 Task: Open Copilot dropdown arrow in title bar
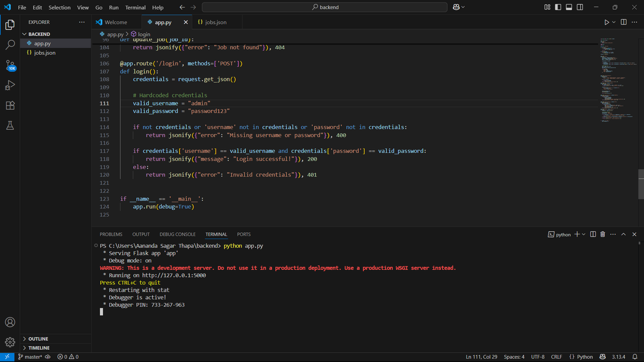pyautogui.click(x=463, y=8)
